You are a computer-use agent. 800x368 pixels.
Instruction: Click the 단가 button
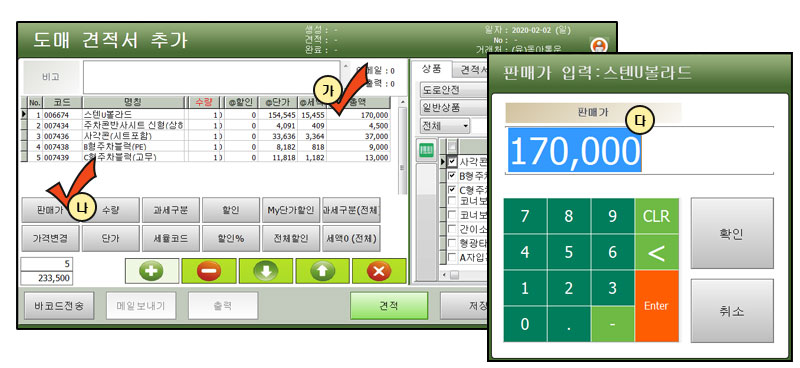[x=111, y=238]
